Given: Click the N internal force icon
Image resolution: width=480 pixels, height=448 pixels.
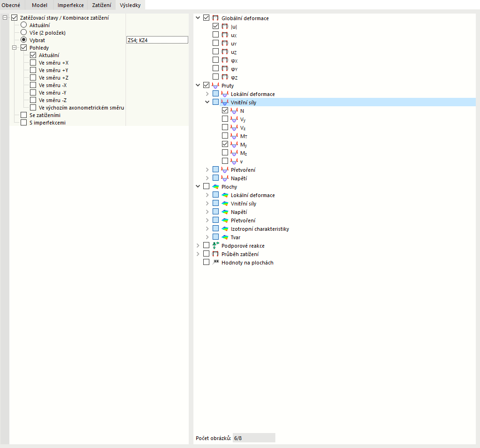Looking at the screenshot, I should 234,111.
